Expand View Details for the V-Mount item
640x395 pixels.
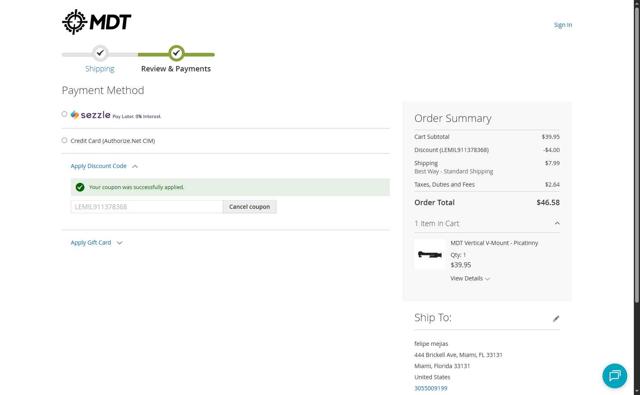(x=470, y=278)
